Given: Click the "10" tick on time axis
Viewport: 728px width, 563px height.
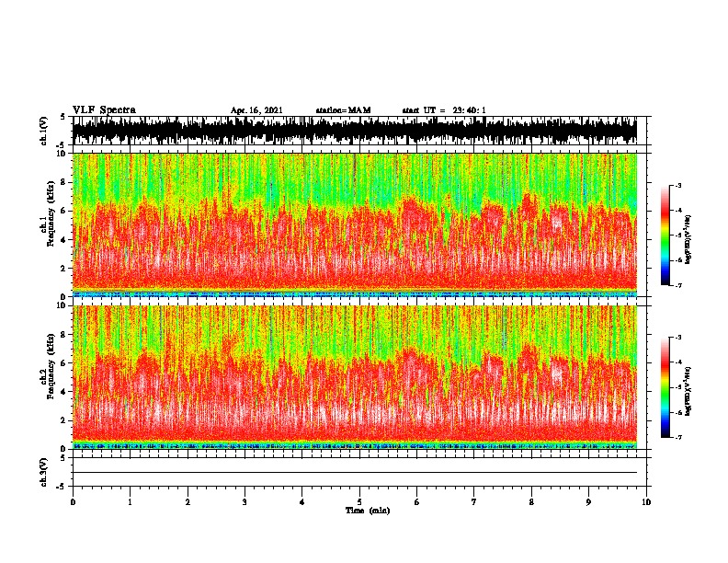Looking at the screenshot, I should [646, 502].
